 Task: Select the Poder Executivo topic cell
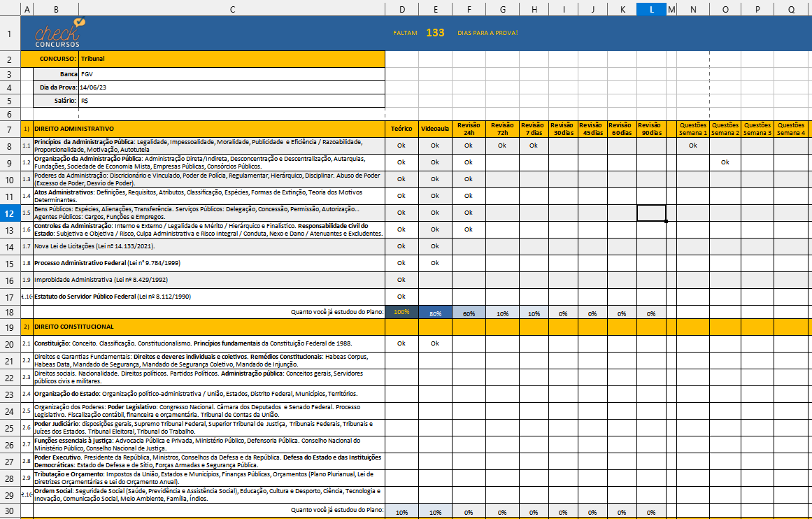(208, 461)
